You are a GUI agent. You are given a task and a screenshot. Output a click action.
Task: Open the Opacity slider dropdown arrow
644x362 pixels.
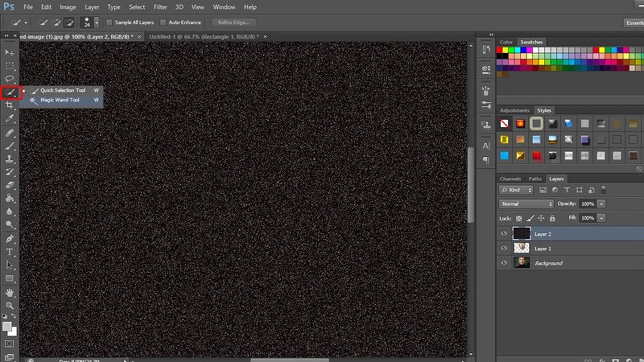602,204
